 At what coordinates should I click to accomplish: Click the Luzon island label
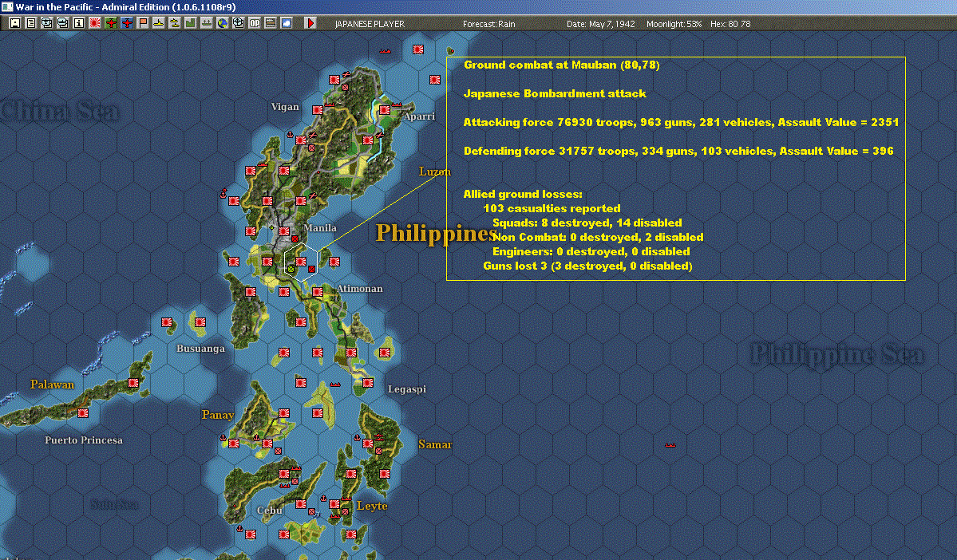(434, 172)
